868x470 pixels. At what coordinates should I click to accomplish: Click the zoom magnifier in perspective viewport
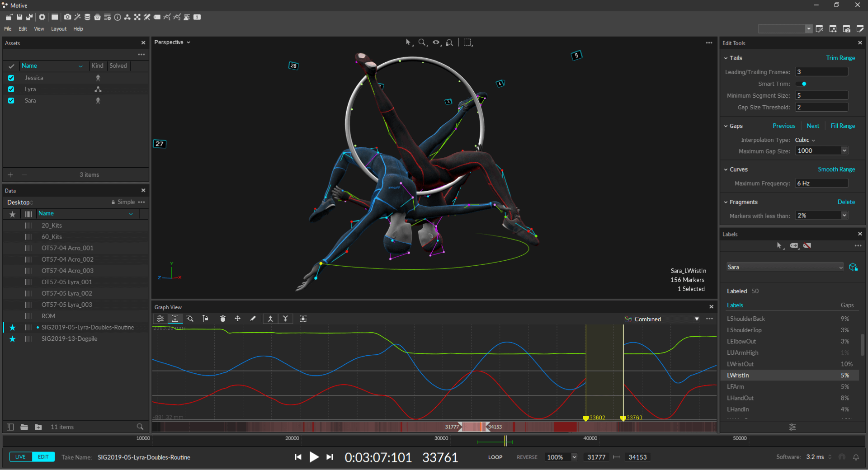422,42
